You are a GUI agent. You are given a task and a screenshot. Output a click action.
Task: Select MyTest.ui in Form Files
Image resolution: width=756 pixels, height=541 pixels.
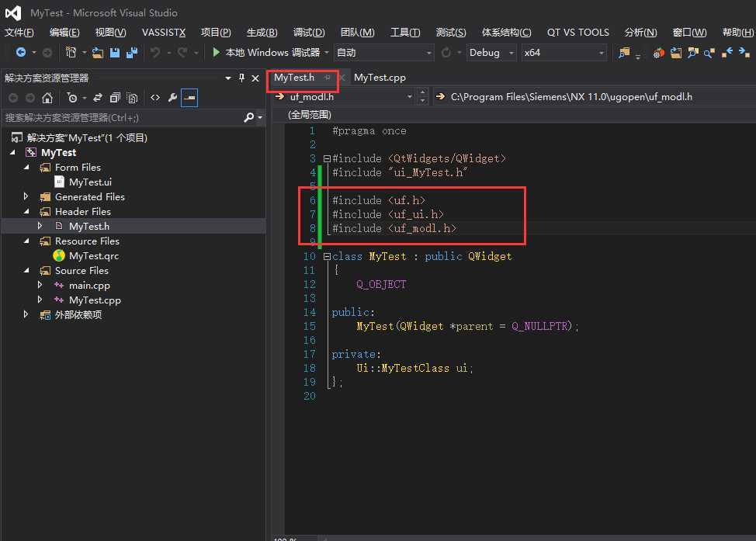click(90, 182)
